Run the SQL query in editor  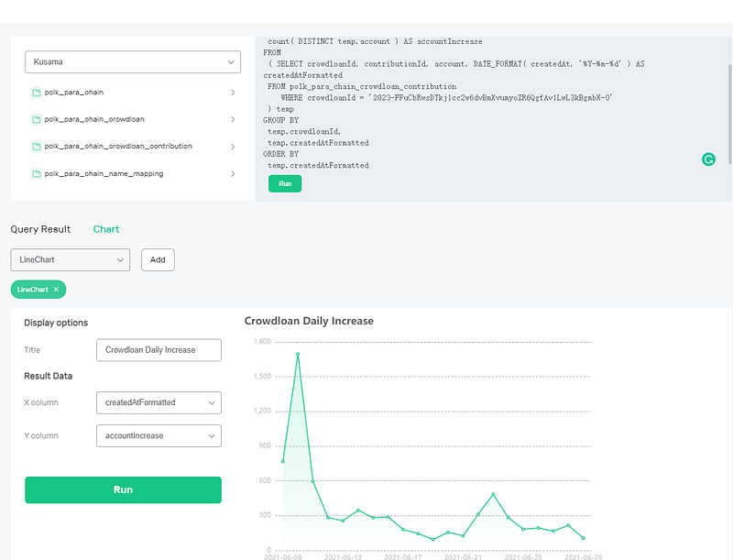(x=285, y=183)
